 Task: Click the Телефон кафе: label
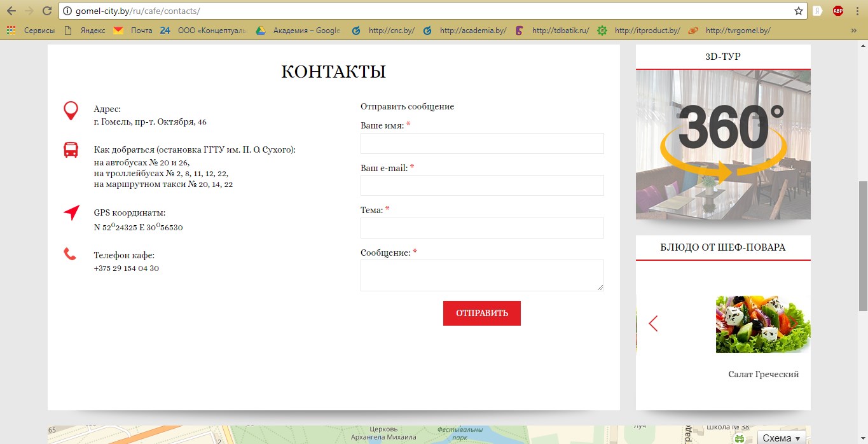(x=124, y=256)
